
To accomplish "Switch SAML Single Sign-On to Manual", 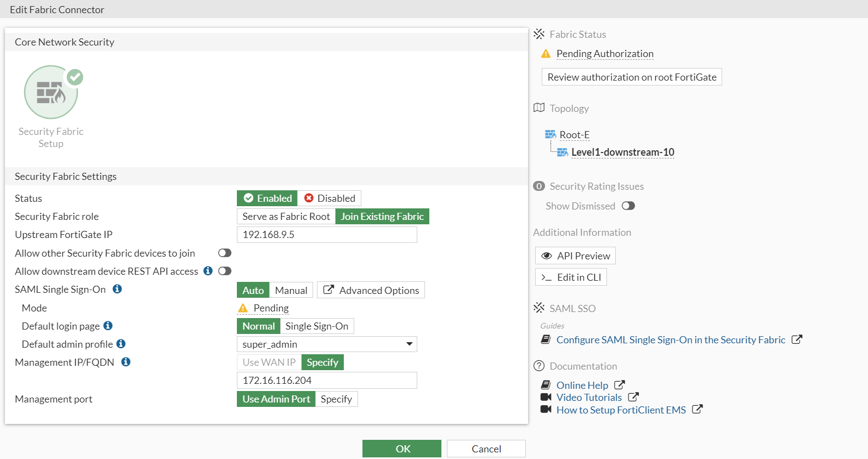I will pos(291,290).
